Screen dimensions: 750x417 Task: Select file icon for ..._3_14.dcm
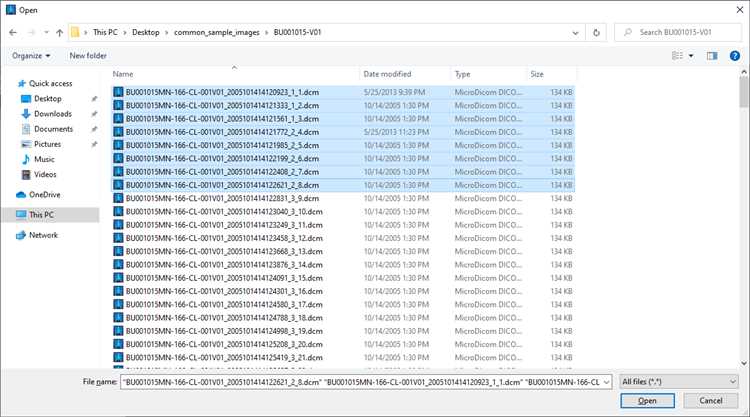(x=118, y=265)
